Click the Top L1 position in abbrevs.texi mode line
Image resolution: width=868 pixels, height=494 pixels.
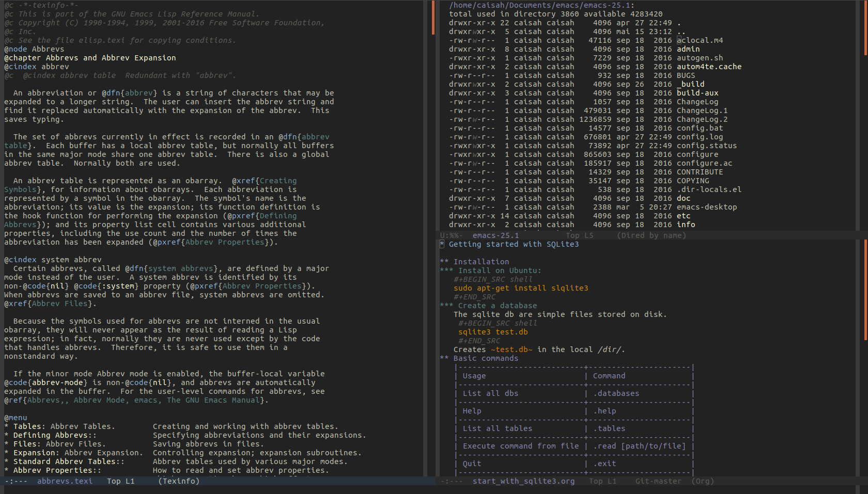120,481
